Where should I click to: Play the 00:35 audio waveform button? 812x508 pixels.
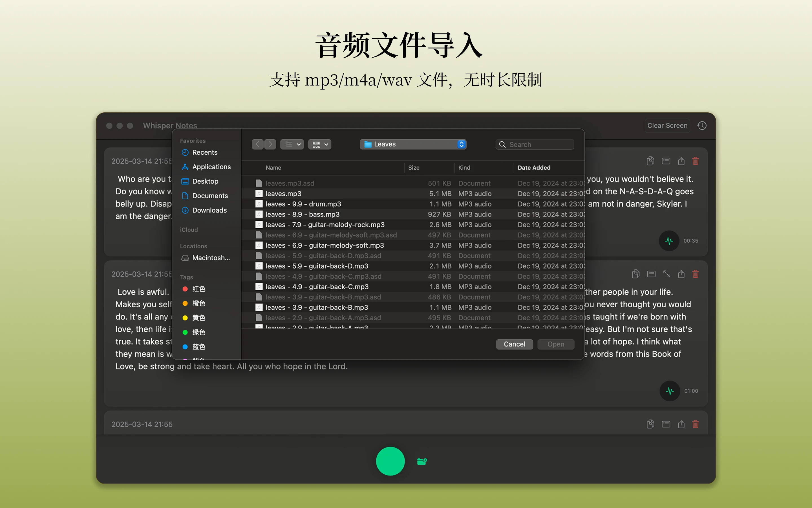pyautogui.click(x=669, y=240)
